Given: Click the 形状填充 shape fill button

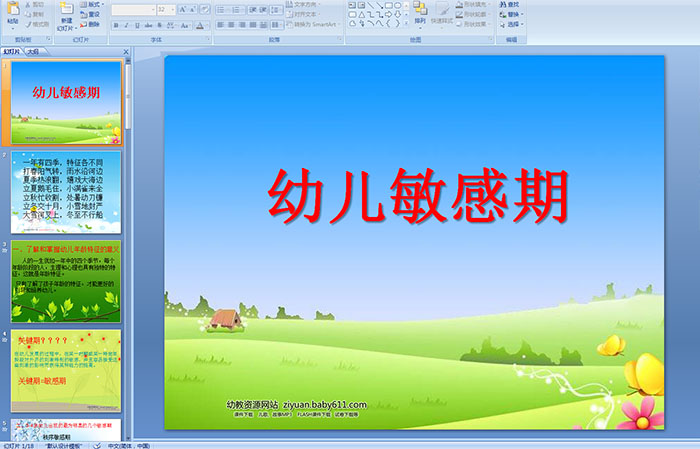Looking at the screenshot, I should (x=473, y=4).
